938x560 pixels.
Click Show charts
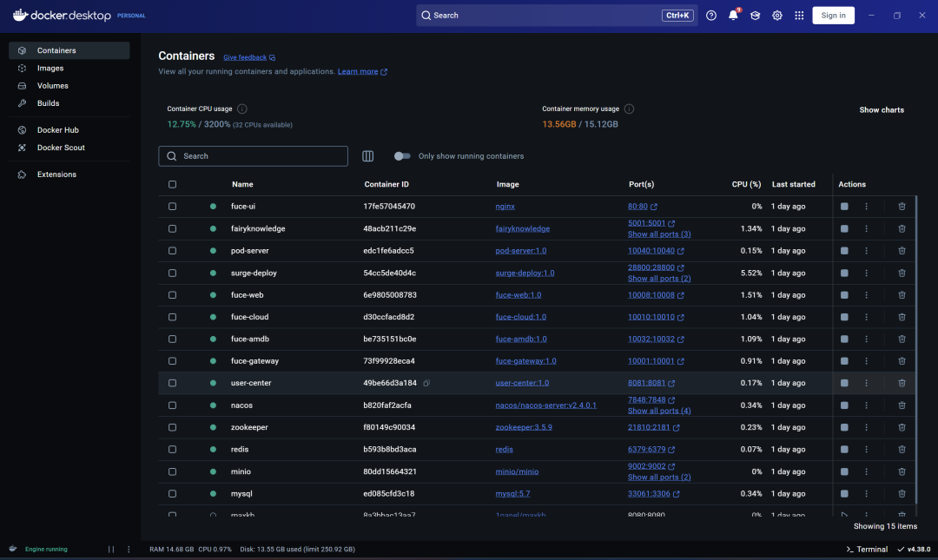882,110
